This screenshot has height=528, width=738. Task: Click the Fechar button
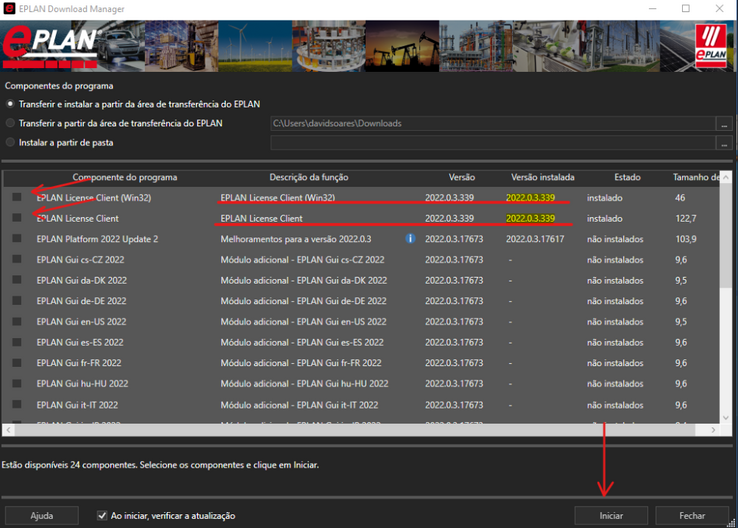coord(692,515)
